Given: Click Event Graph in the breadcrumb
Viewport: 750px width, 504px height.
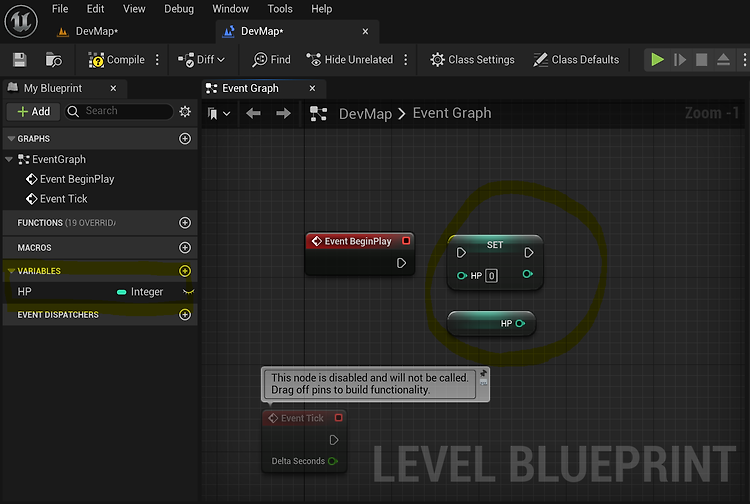Looking at the screenshot, I should pos(452,113).
